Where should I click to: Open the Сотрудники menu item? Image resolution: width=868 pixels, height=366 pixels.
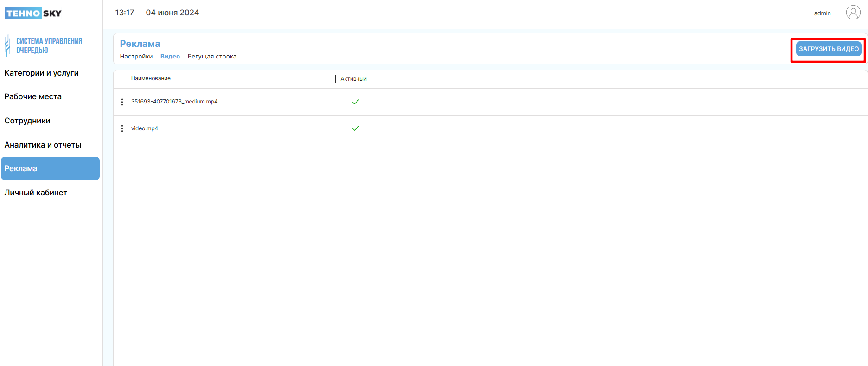tap(27, 121)
